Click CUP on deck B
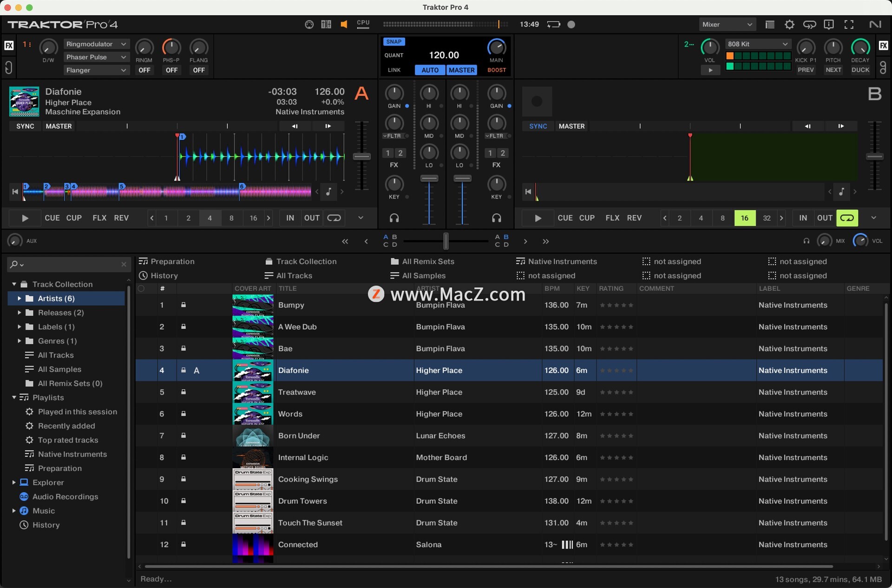 tap(587, 218)
